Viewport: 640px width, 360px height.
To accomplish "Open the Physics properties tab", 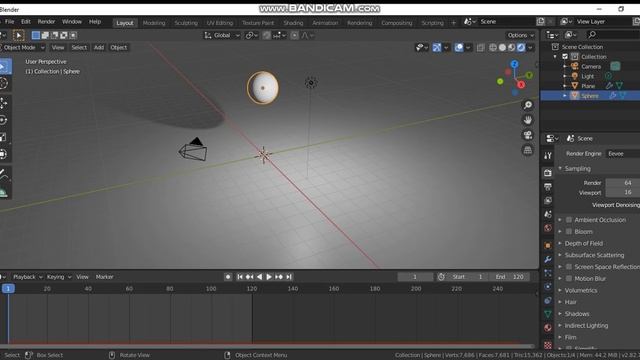I will pyautogui.click(x=548, y=287).
